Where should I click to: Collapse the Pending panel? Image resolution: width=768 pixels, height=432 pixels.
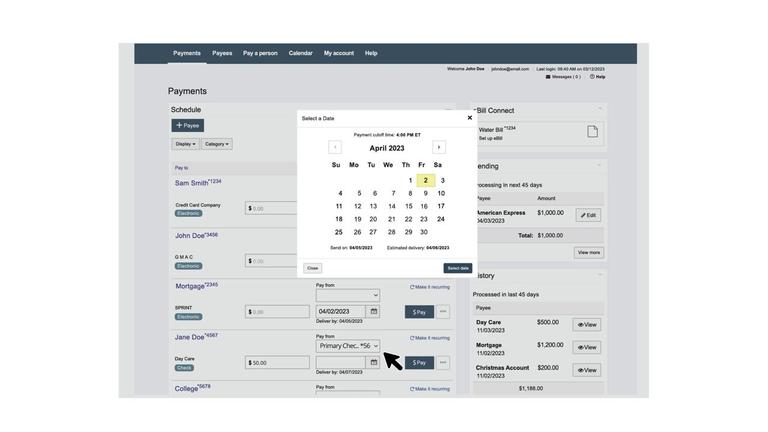pyautogui.click(x=599, y=165)
